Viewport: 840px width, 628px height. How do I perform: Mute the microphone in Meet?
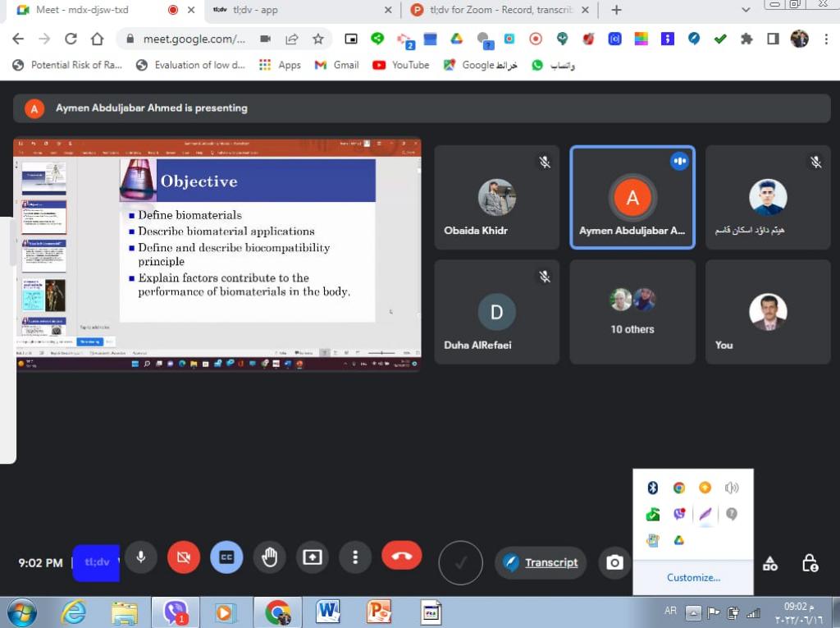pos(141,557)
